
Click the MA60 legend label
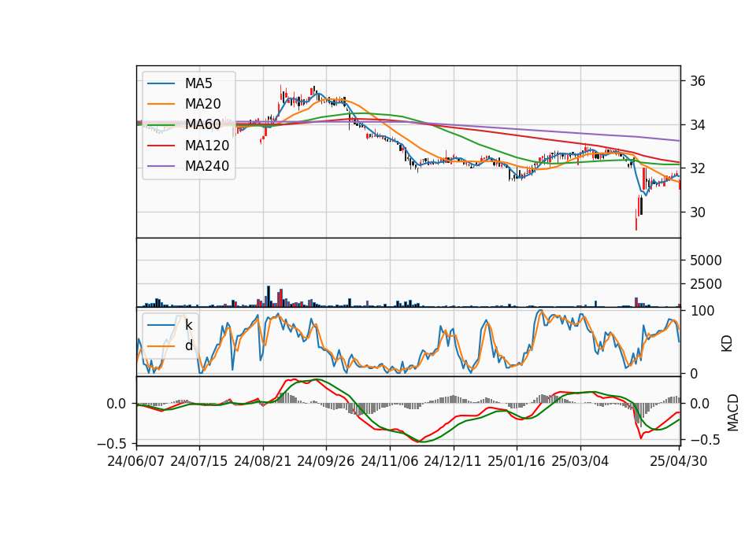point(202,124)
